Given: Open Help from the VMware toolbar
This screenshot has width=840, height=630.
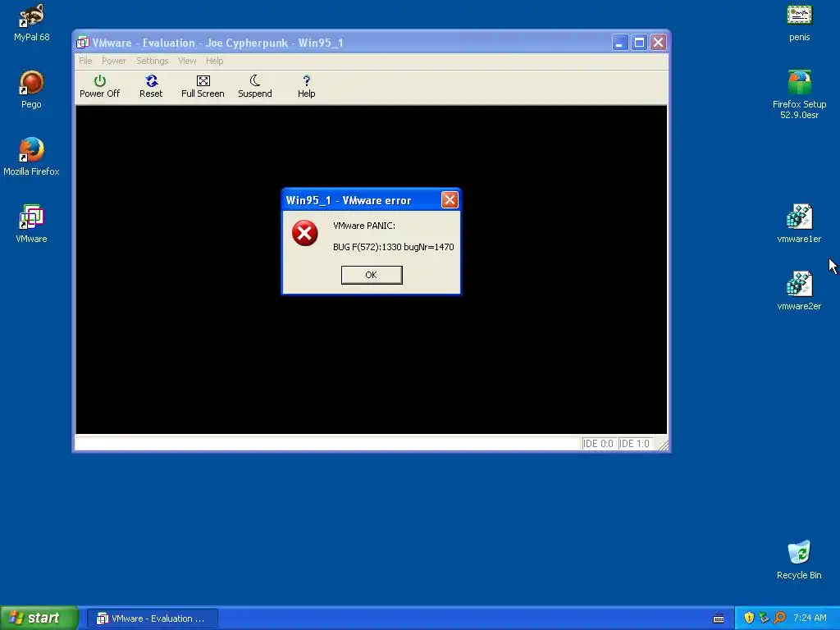Looking at the screenshot, I should point(307,86).
